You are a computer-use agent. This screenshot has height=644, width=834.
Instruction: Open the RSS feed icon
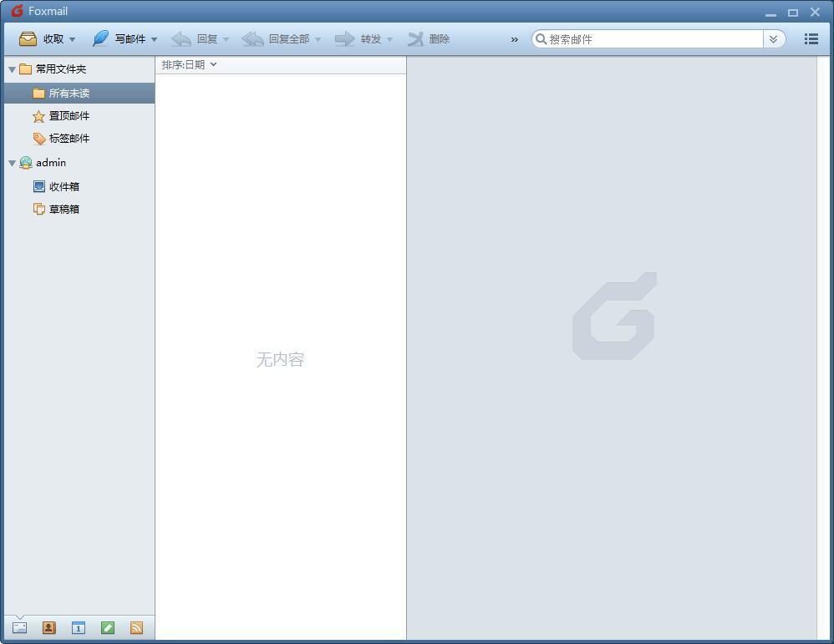tap(137, 628)
